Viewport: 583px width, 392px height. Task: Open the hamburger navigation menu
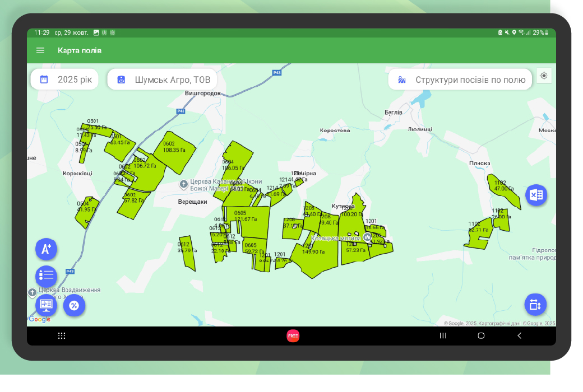coord(40,50)
